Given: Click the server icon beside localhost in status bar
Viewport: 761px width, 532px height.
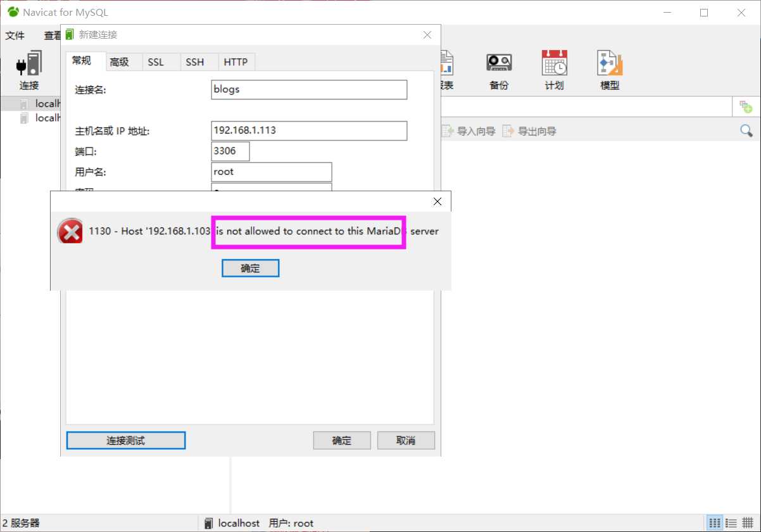Looking at the screenshot, I should [209, 523].
